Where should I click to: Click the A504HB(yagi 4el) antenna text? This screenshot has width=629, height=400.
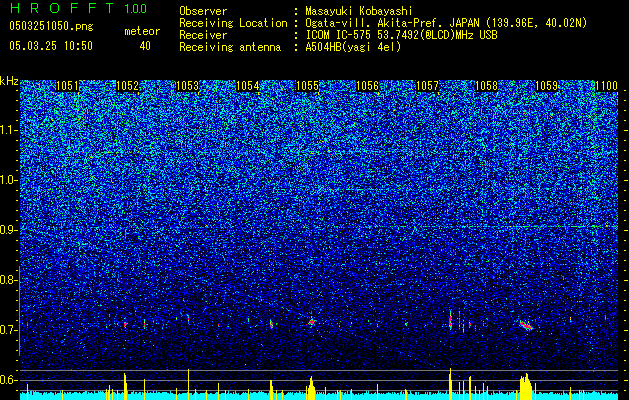353,47
